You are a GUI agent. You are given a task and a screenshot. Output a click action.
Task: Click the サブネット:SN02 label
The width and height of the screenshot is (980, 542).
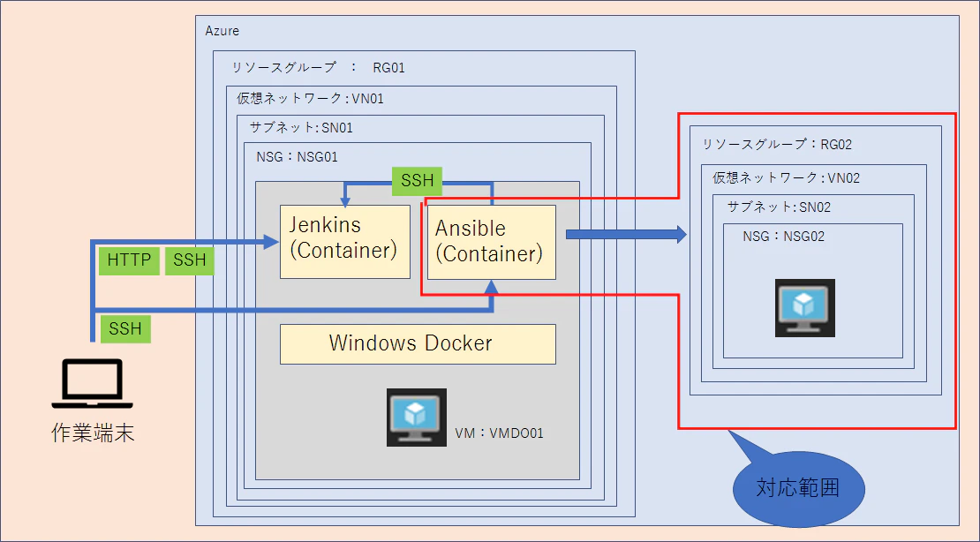(x=779, y=207)
